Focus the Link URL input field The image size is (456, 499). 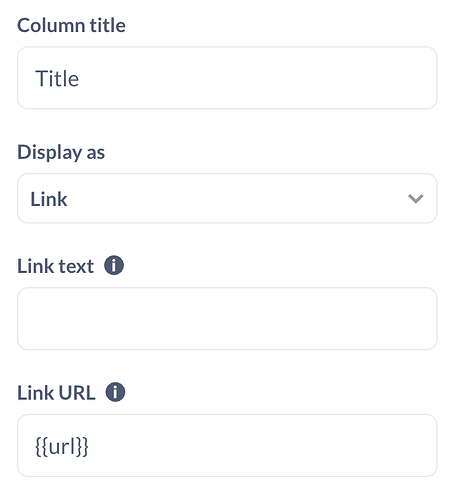[227, 445]
